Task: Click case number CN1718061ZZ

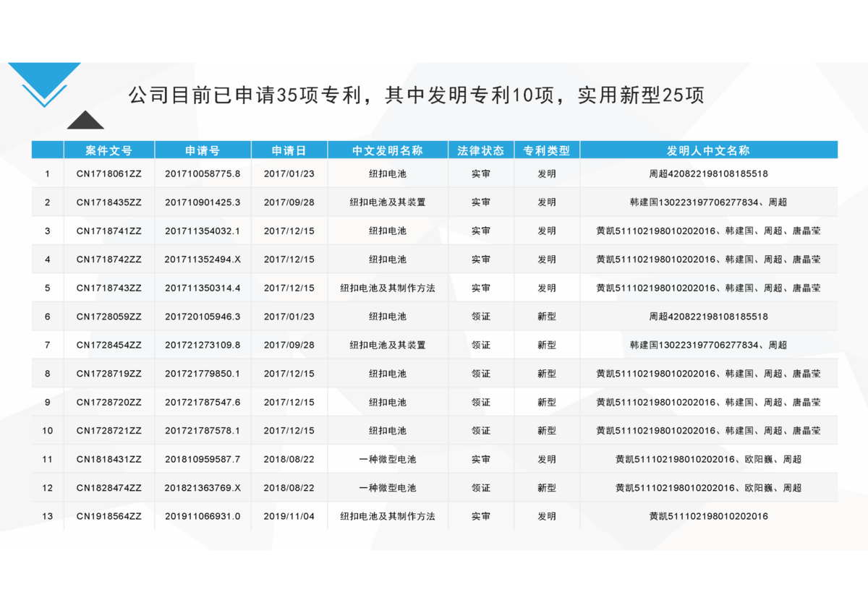Action: (109, 174)
